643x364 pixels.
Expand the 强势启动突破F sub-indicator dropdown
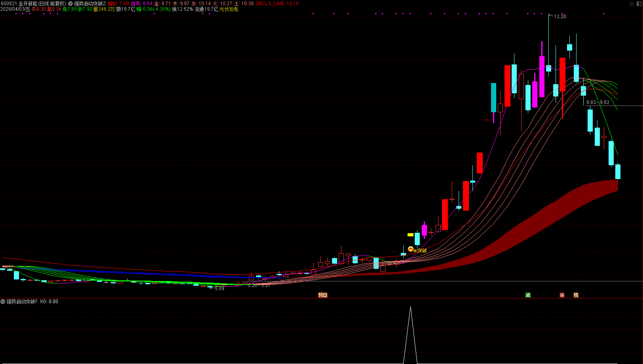click(x=3, y=302)
